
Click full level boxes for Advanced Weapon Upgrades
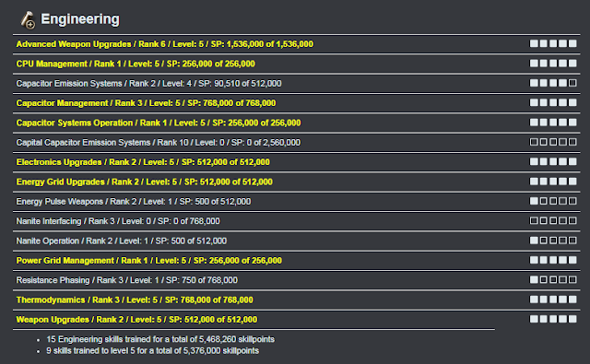553,43
